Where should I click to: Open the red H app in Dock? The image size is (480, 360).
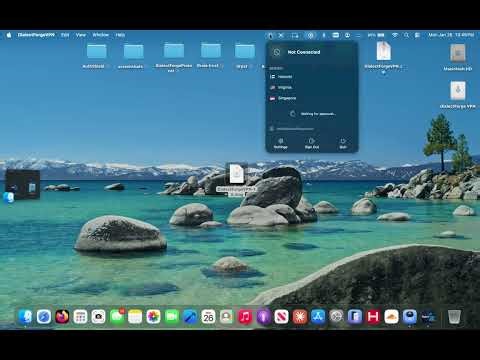pyautogui.click(x=373, y=317)
